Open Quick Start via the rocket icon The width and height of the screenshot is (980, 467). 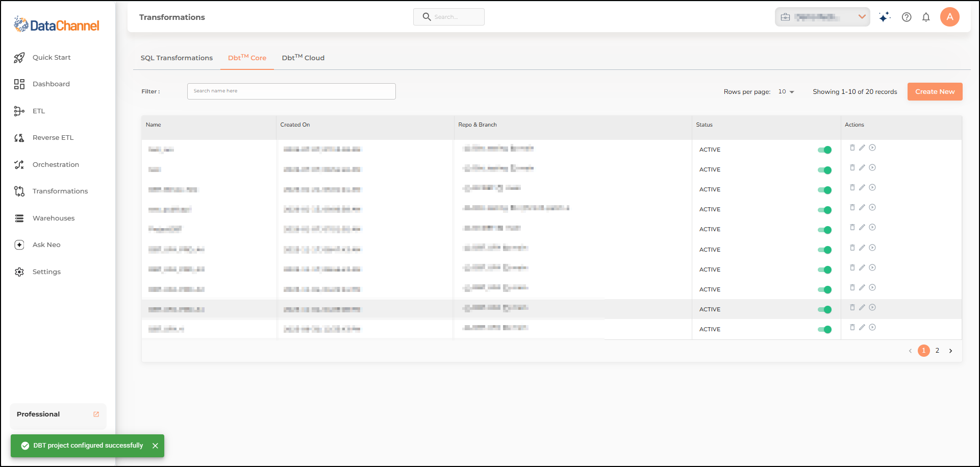coord(19,58)
